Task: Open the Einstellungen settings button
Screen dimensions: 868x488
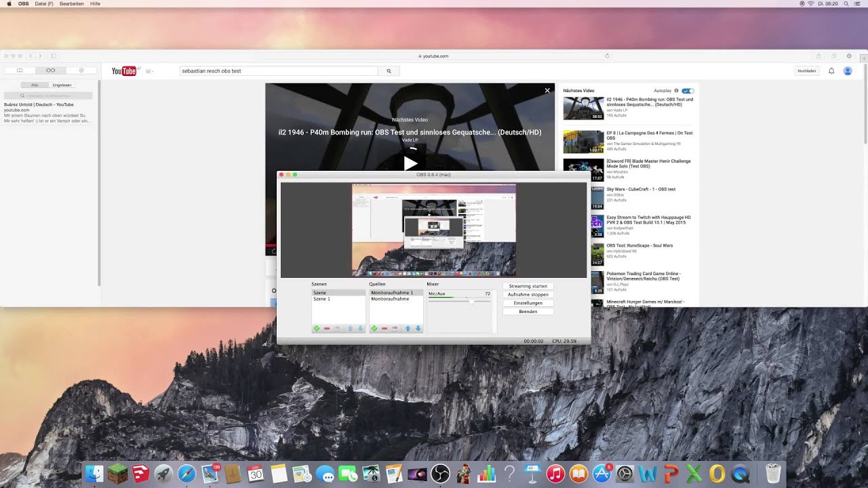Action: tap(528, 303)
